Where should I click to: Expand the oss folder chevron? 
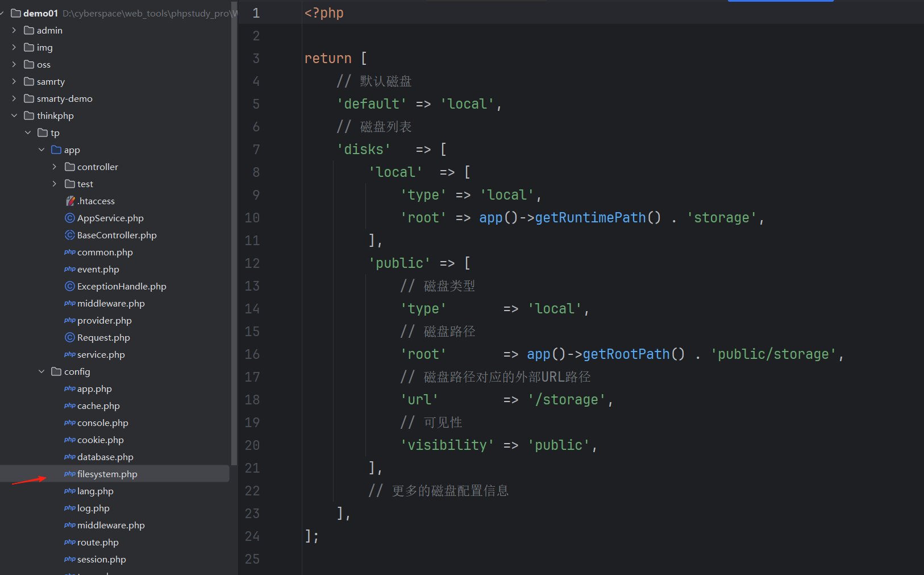tap(14, 64)
